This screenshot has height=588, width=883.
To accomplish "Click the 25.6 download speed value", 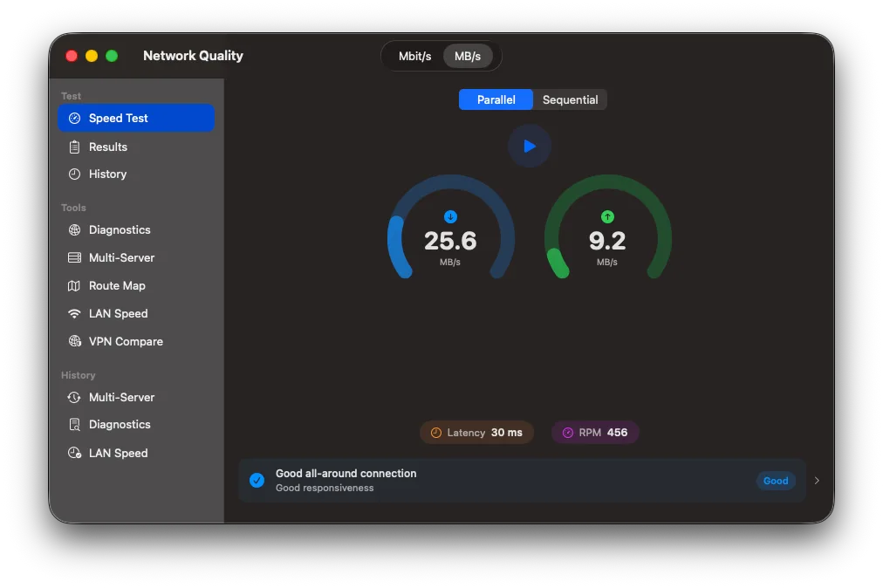I will [450, 241].
